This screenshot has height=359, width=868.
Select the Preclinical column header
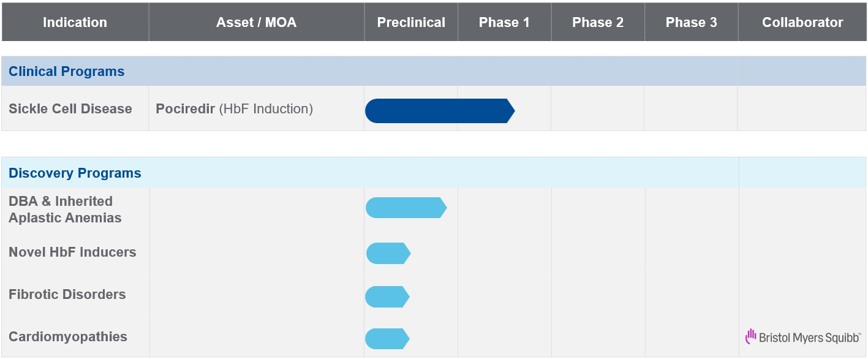[x=411, y=23]
